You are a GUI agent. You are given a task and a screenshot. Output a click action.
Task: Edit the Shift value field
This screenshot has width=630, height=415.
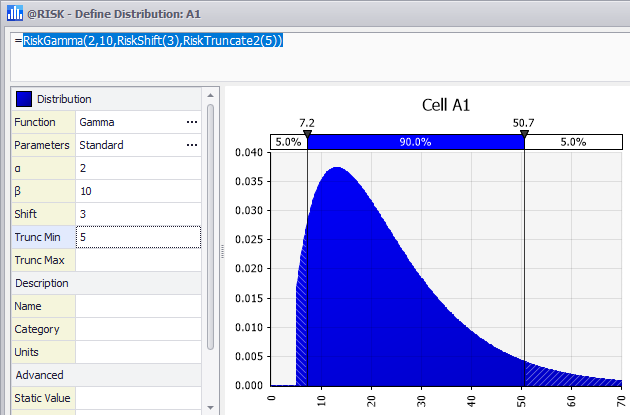click(x=138, y=214)
